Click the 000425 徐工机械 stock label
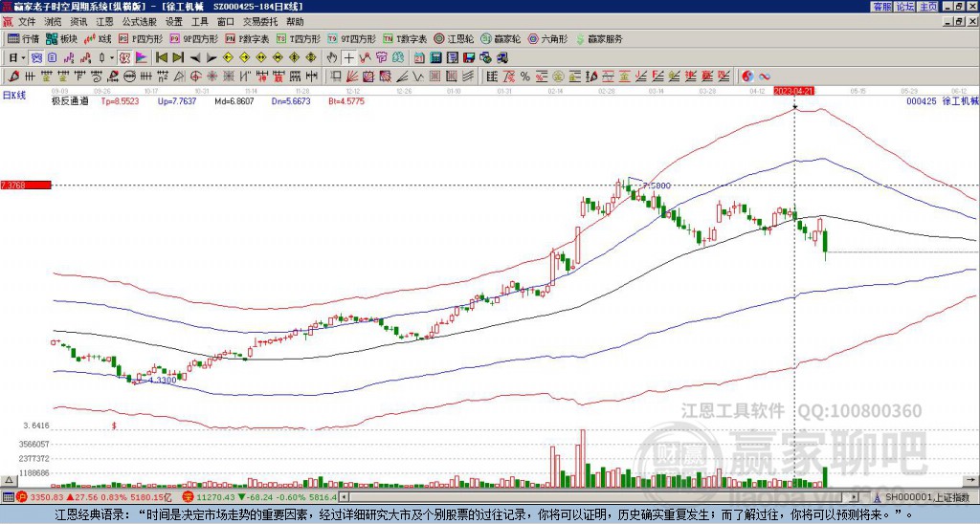980x524 pixels. click(x=941, y=101)
